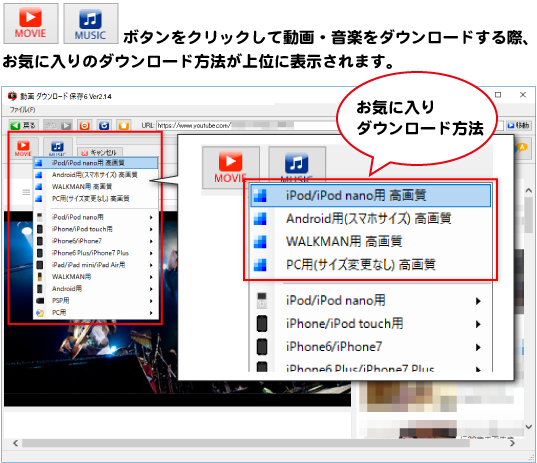Choose Android用(スマホサイズ) 高画質 from the menu
The width and height of the screenshot is (537, 463).
(x=96, y=175)
